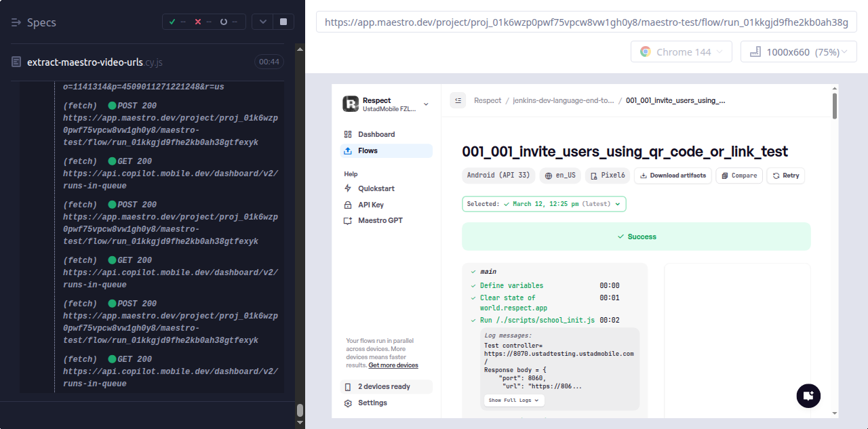
Task: Click the Download artifacts button
Action: click(673, 176)
